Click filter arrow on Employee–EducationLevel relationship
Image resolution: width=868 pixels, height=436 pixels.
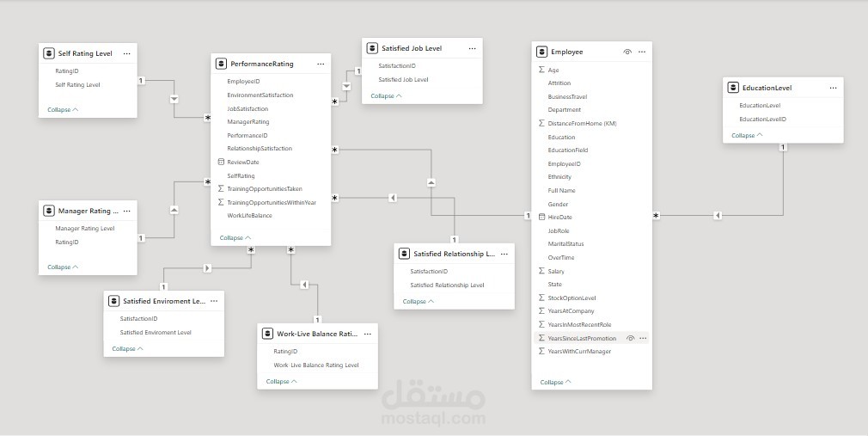coord(718,216)
